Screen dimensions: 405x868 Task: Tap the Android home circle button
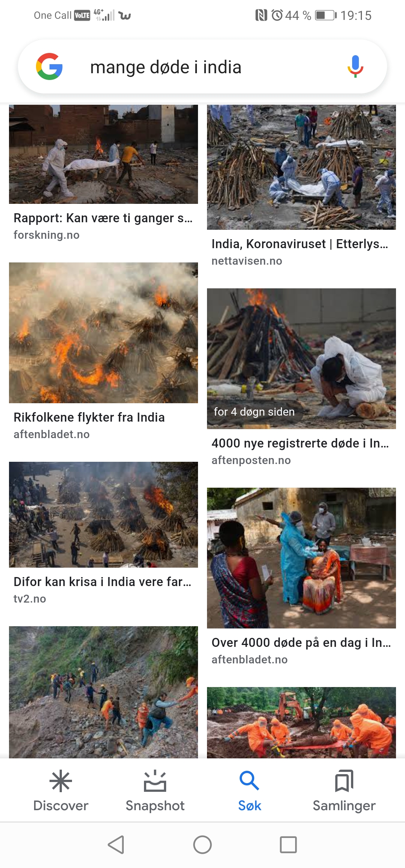(202, 845)
